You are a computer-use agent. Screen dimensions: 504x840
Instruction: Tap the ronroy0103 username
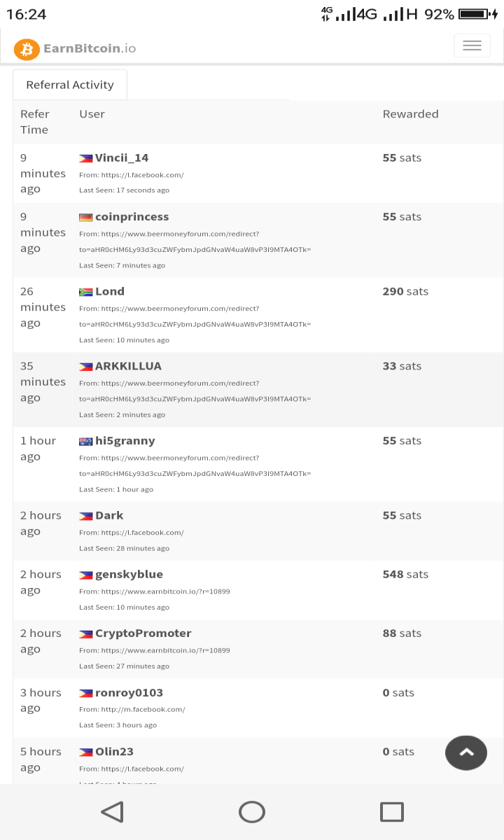pos(129,693)
